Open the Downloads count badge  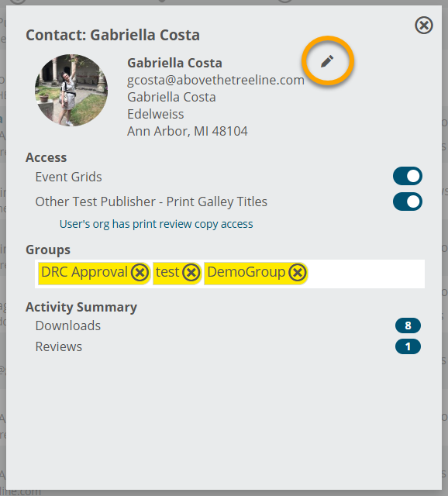click(408, 325)
